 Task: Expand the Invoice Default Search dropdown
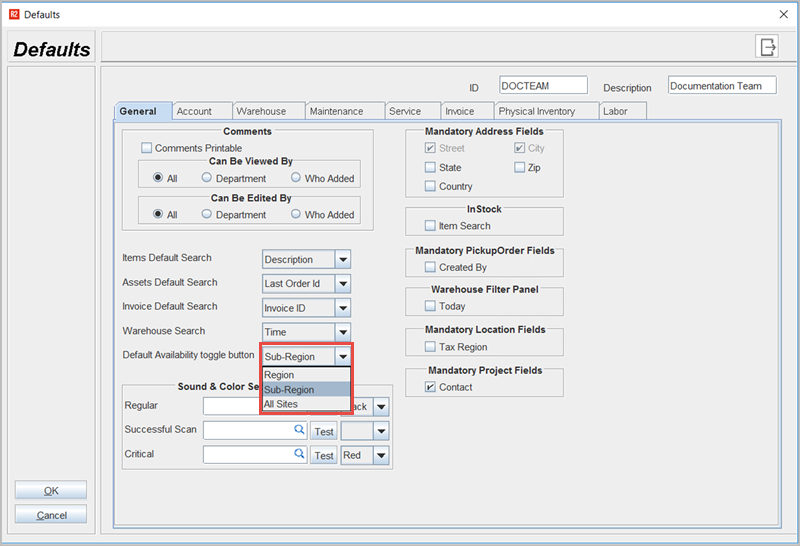coord(343,308)
